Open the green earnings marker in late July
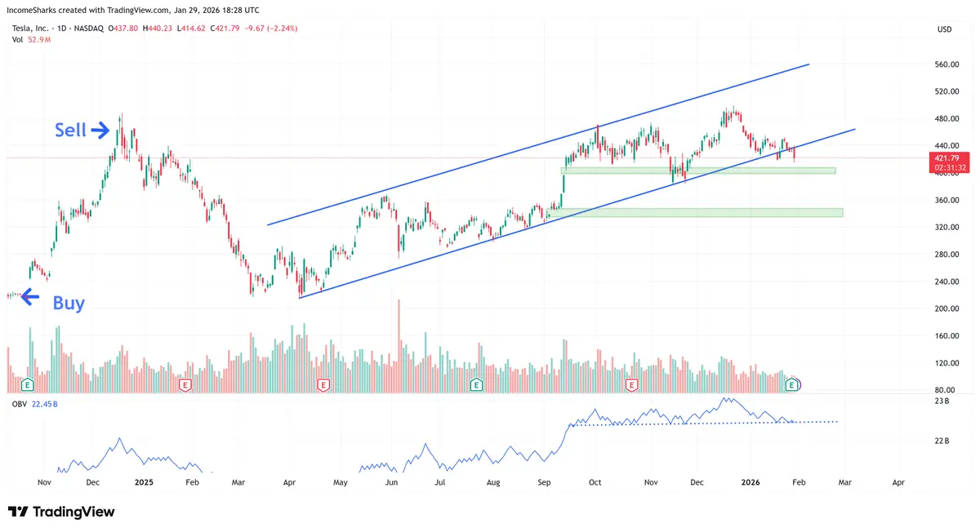 (476, 383)
